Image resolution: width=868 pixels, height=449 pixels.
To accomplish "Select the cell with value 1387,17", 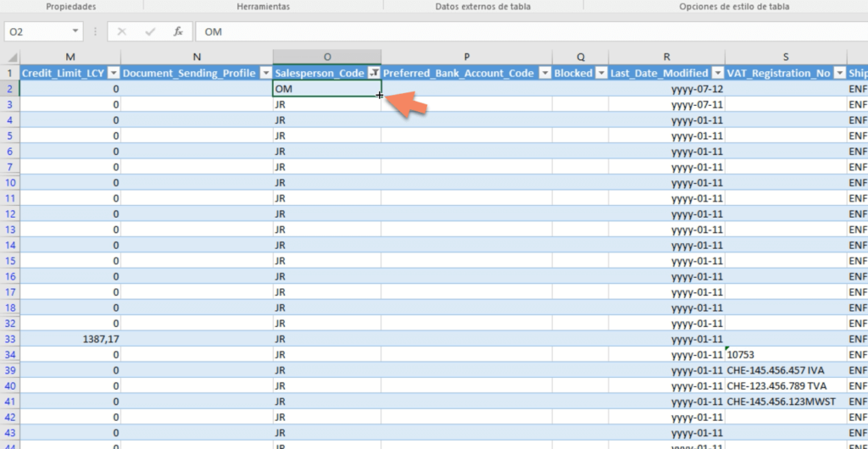I will [x=70, y=338].
